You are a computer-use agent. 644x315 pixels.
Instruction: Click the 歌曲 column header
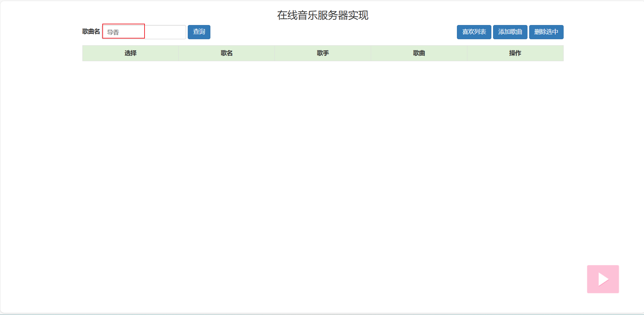click(x=419, y=53)
